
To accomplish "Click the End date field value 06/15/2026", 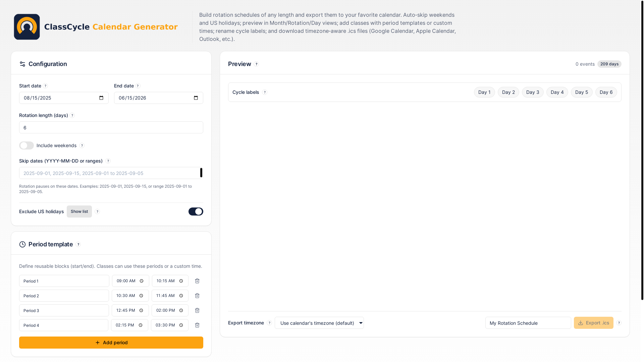I will click(132, 98).
